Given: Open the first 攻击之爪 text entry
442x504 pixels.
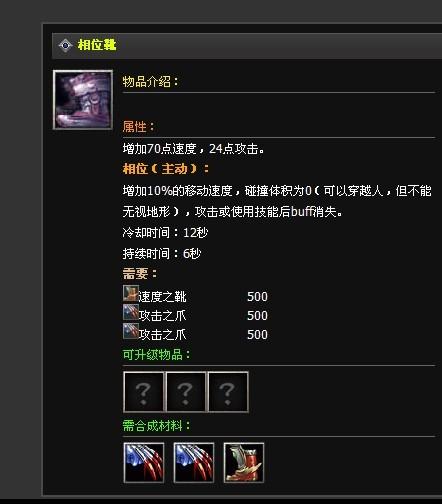Looking at the screenshot, I should (162, 316).
